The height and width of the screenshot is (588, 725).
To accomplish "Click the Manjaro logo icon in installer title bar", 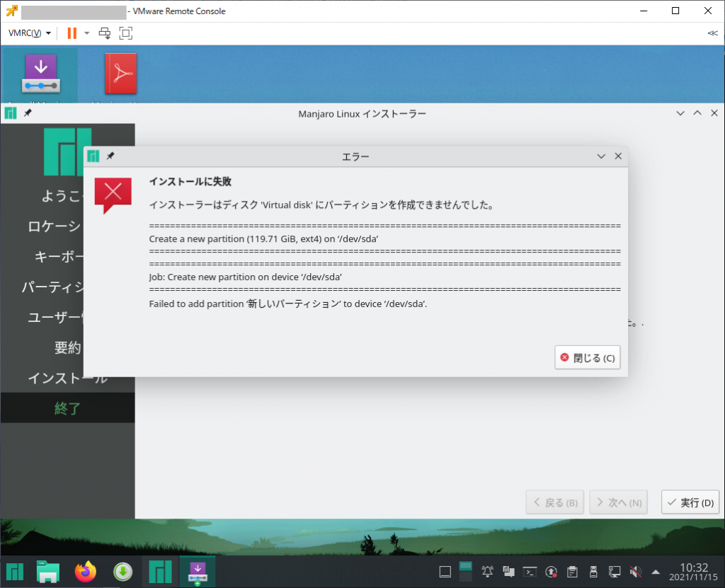I will coord(11,113).
